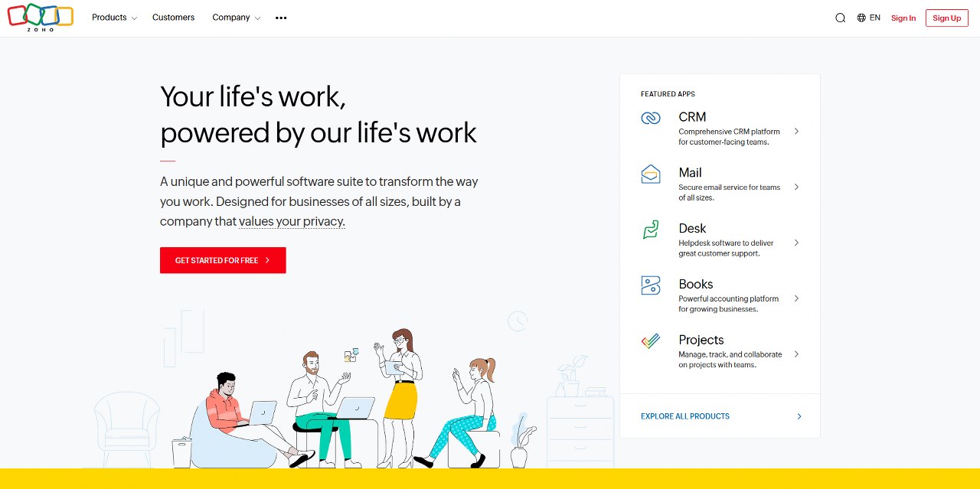The image size is (980, 489).
Task: Click the Projects checkmark icon
Action: point(651,341)
